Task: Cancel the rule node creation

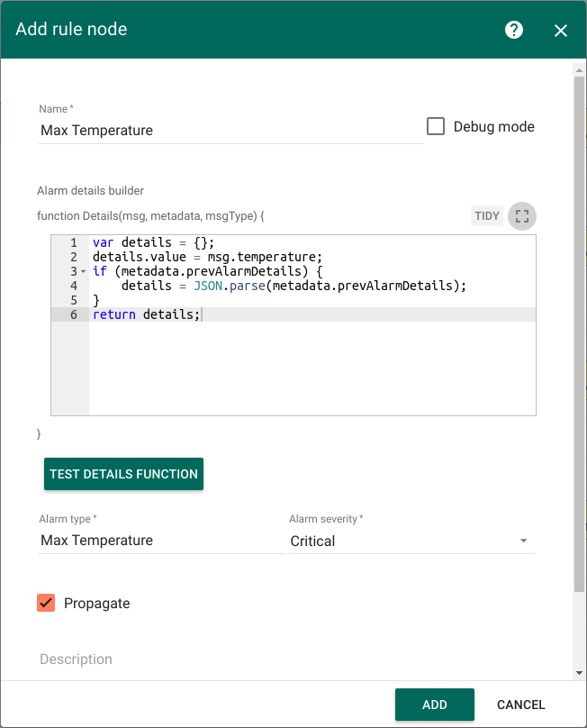Action: coord(520,705)
